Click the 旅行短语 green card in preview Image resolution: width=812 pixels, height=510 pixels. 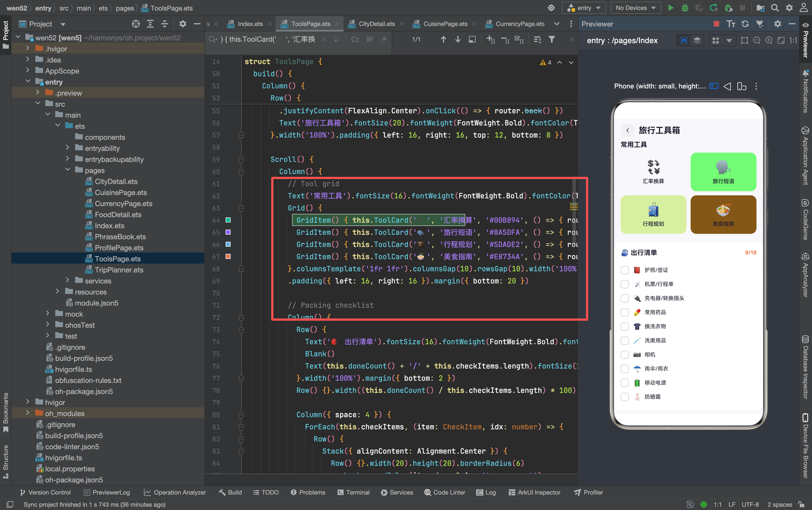[x=723, y=172]
